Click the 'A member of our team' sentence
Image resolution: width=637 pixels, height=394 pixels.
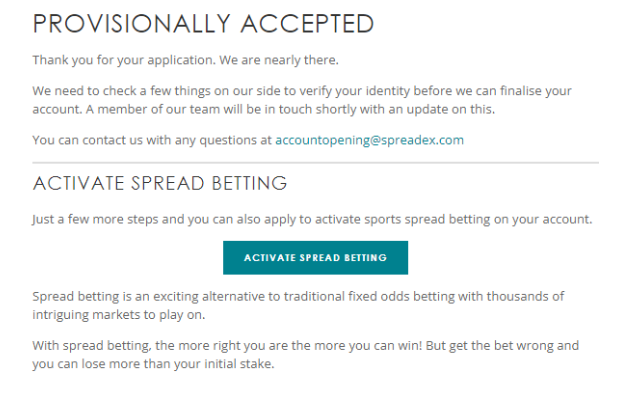pyautogui.click(x=290, y=109)
